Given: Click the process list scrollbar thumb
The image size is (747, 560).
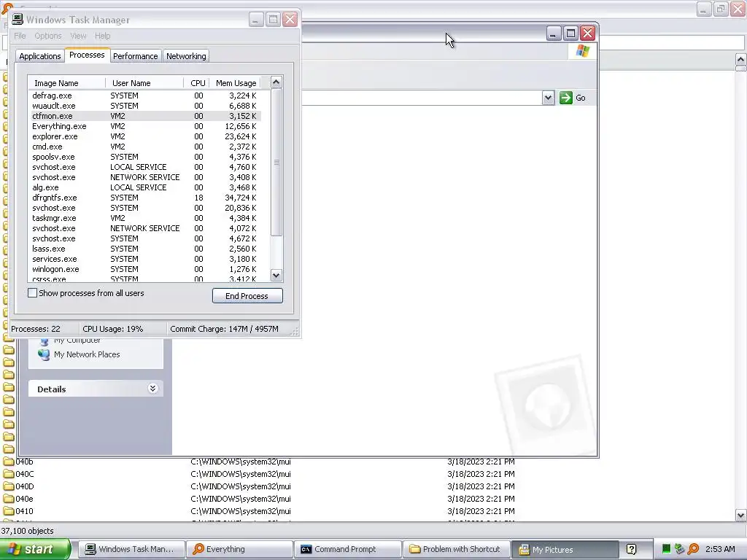Looking at the screenshot, I should point(276,162).
